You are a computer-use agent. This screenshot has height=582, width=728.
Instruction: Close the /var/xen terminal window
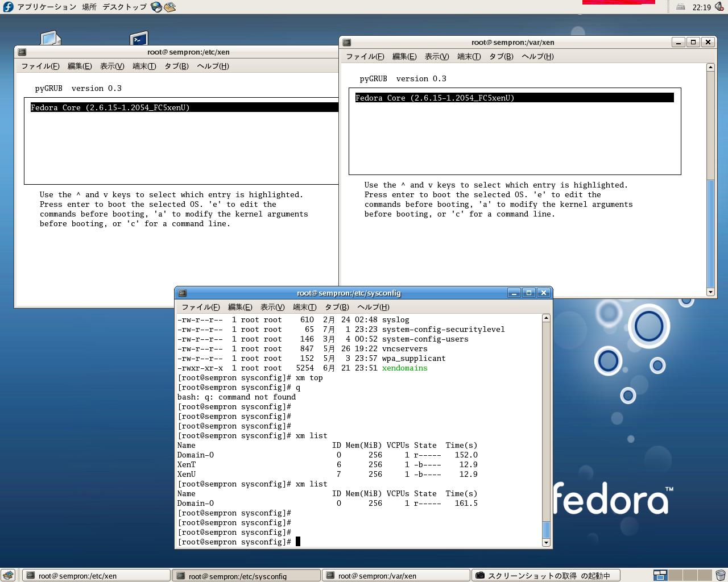point(708,42)
